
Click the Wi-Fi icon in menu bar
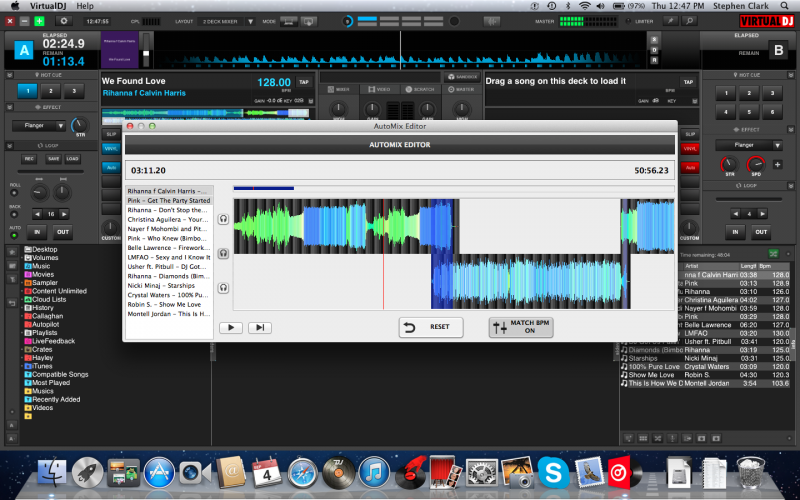(585, 6)
